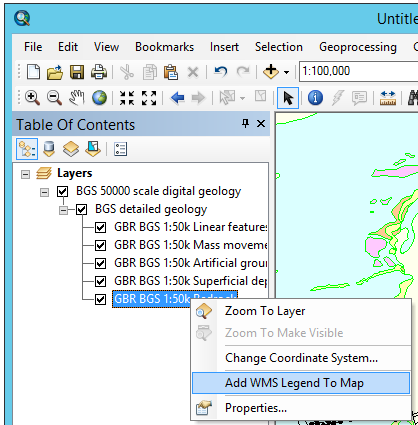The height and width of the screenshot is (425, 418).
Task: Open the Add Data dropdown arrow
Action: tap(286, 72)
